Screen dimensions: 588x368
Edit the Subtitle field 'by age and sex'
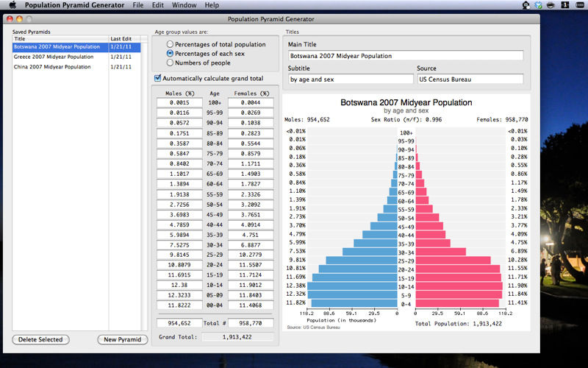[351, 79]
